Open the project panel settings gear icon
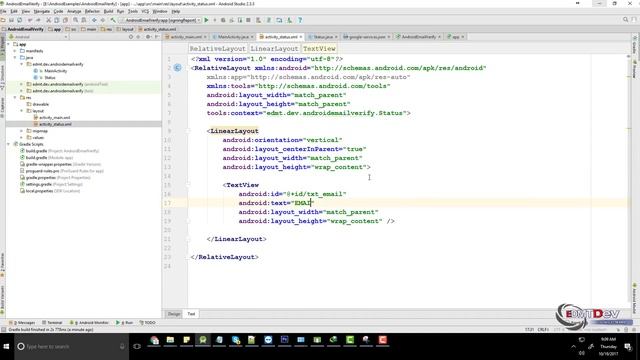640x360 pixels. (148, 37)
